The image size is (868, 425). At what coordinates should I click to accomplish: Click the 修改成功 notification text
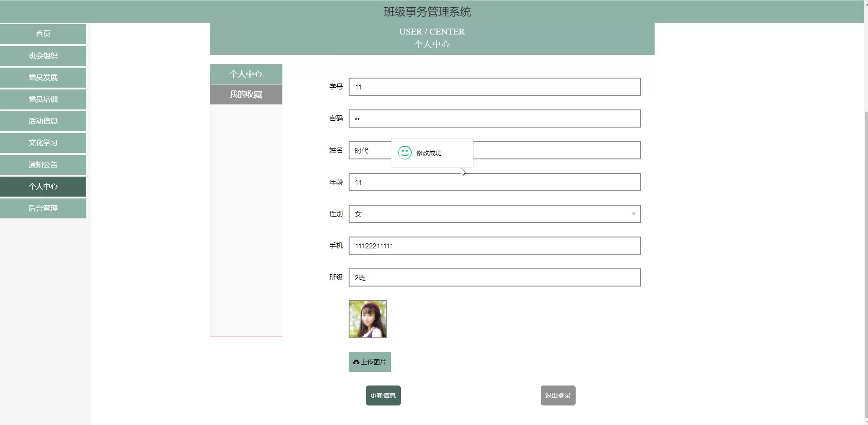click(429, 153)
